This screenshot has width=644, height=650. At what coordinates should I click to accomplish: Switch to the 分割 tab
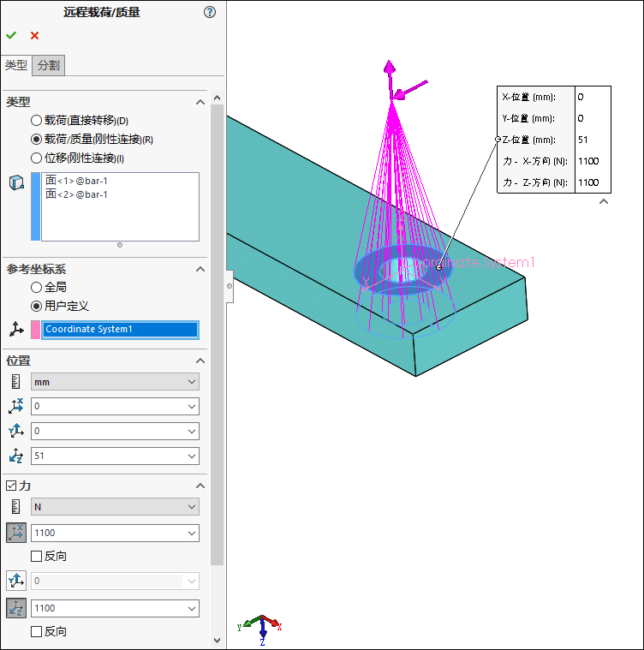click(49, 65)
